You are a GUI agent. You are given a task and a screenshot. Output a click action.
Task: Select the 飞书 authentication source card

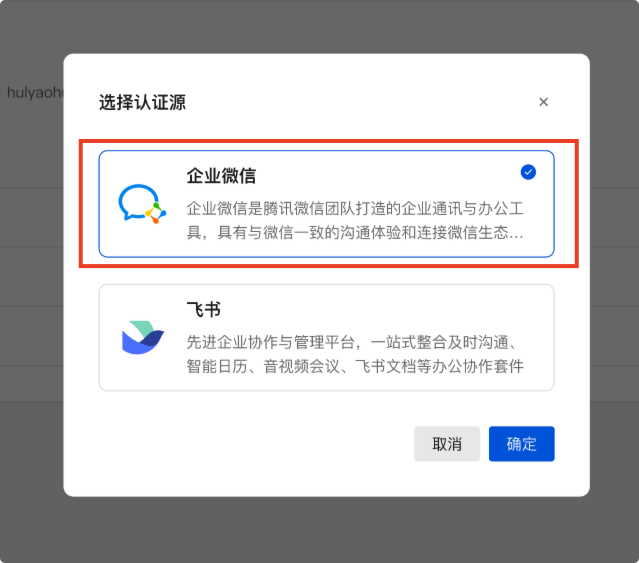tap(326, 337)
